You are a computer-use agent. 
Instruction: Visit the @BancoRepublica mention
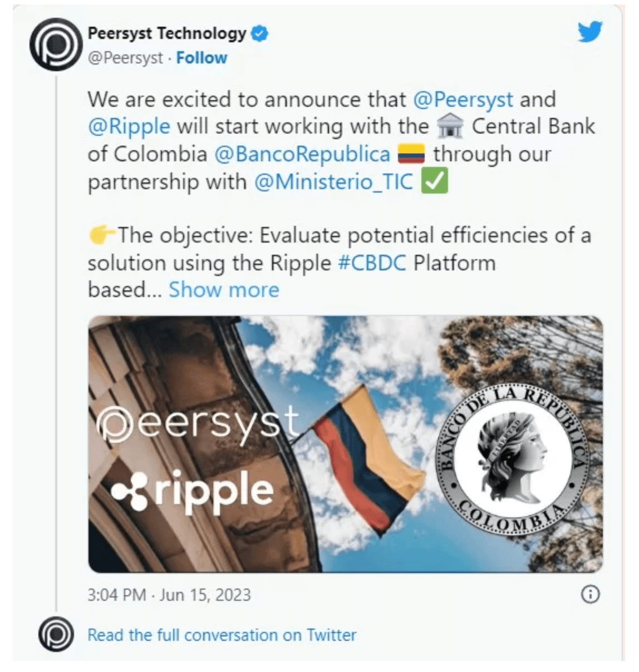tap(302, 154)
